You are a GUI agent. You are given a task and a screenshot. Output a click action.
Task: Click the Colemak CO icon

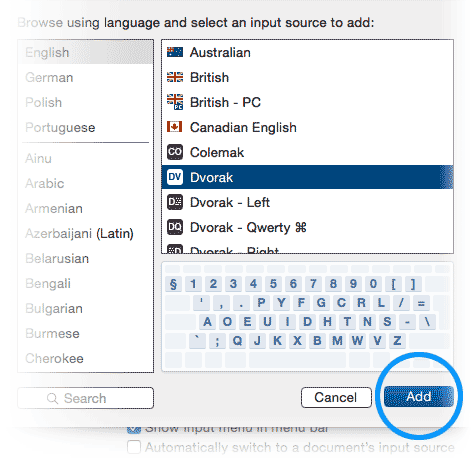(175, 152)
